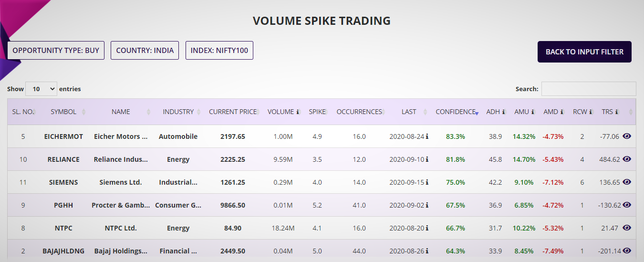The width and height of the screenshot is (644, 262).
Task: Select NTPC symbol cell
Action: point(63,228)
